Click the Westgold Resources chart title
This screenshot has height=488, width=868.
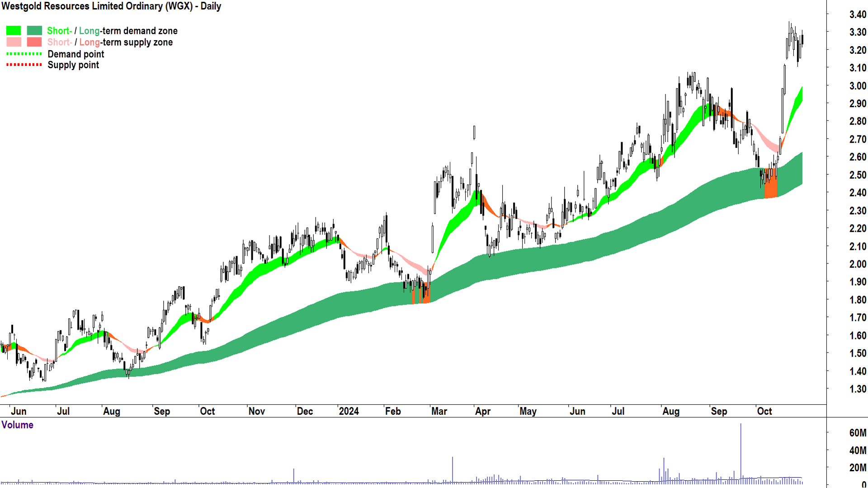[x=111, y=6]
